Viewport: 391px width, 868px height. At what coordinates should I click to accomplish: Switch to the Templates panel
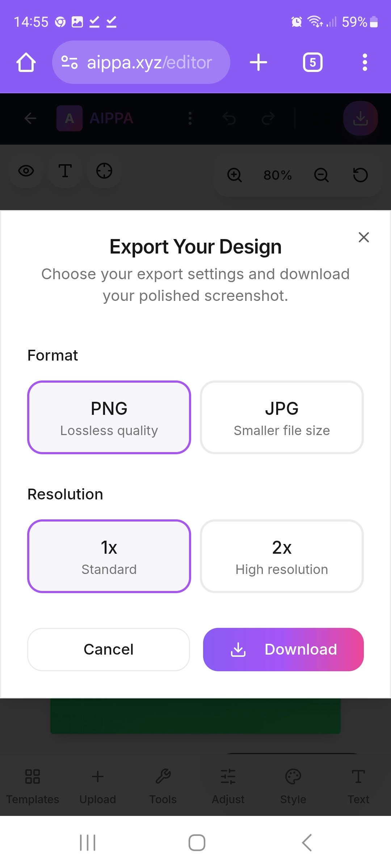[32, 781]
